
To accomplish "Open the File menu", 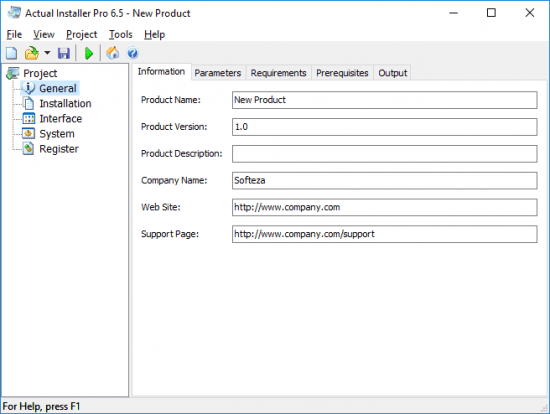I will coord(14,34).
